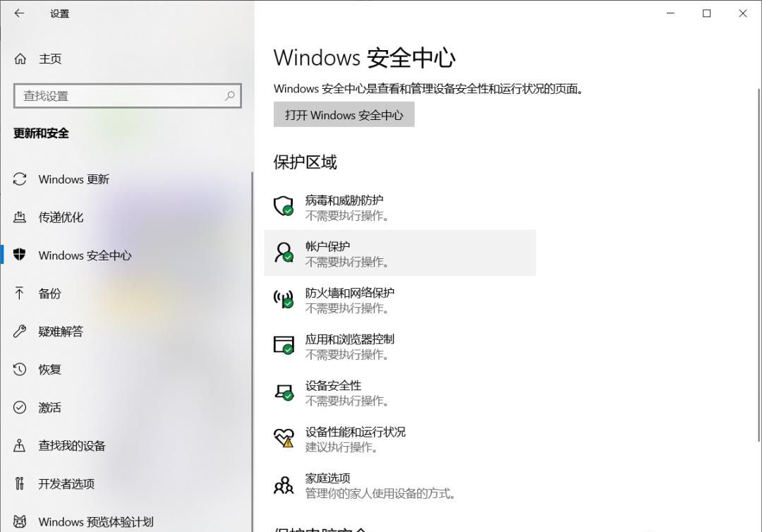The height and width of the screenshot is (532, 762).
Task: Click the 更新和安全 section heading
Action: click(x=42, y=133)
